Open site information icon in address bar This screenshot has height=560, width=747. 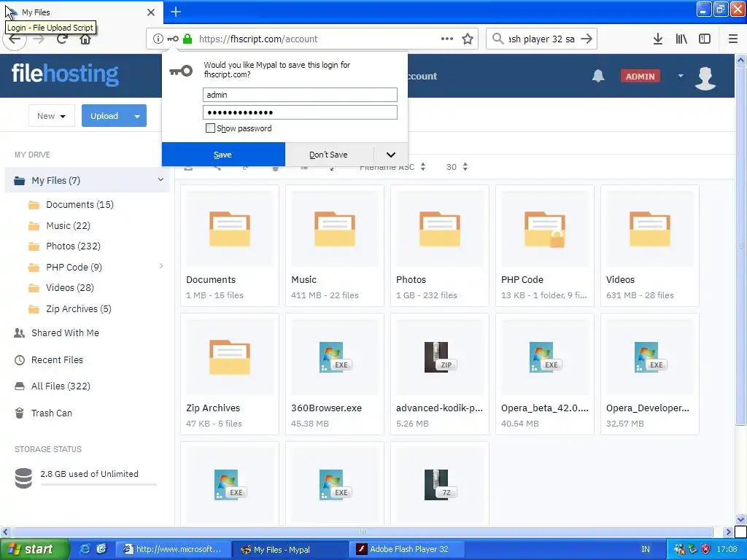pos(158,39)
